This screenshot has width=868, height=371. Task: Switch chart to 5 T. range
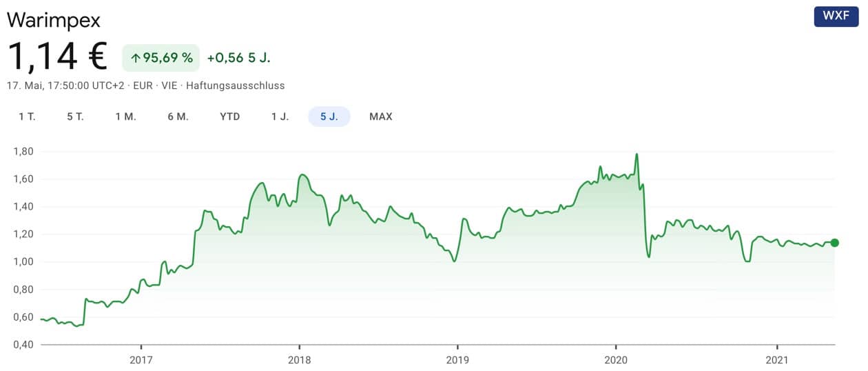(x=75, y=117)
